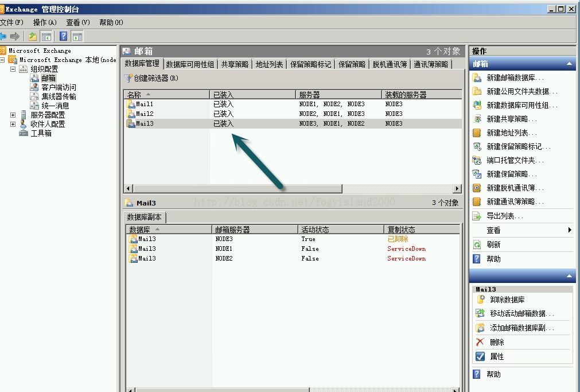Click the 移动活动邮箱数据 icon
This screenshot has height=392, width=580.
[x=481, y=313]
